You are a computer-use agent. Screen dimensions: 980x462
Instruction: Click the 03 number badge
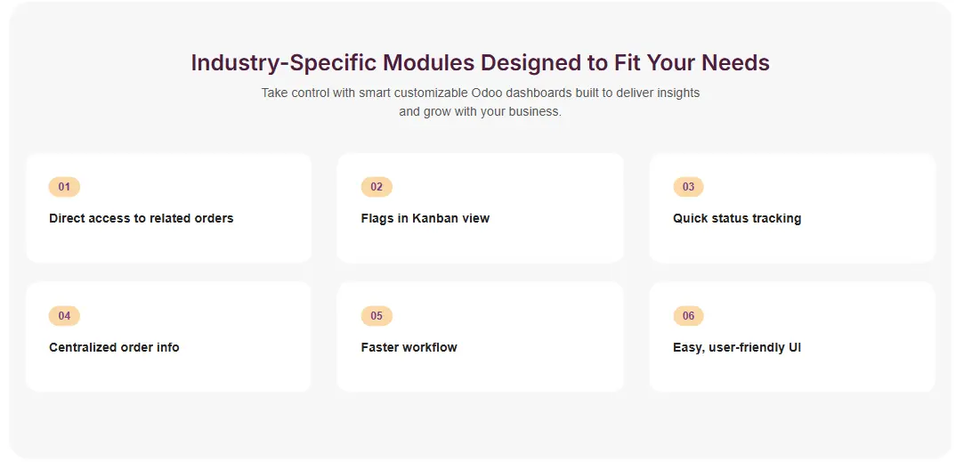click(x=688, y=187)
